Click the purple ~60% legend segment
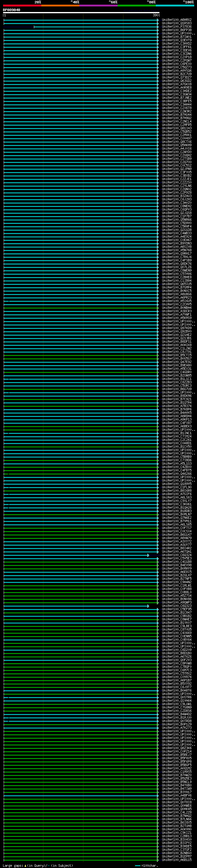This screenshot has height=868, width=197. click(x=98, y=6)
